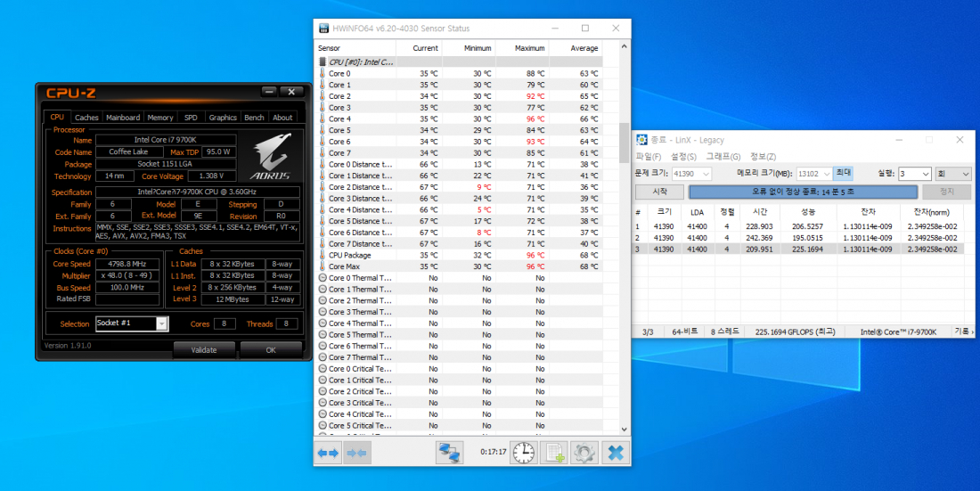Select LinX result row with 206.5257
Image resolution: width=980 pixels, height=491 pixels.
(x=798, y=226)
